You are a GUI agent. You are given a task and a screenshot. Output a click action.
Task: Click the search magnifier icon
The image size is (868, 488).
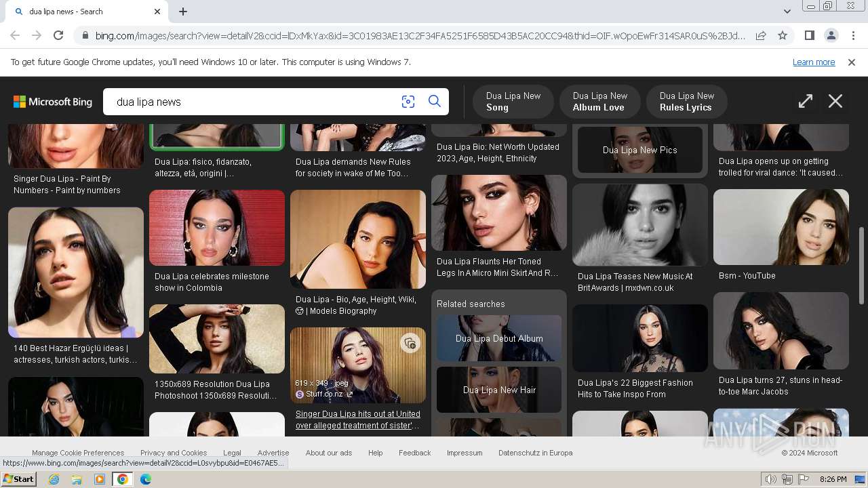tap(435, 102)
